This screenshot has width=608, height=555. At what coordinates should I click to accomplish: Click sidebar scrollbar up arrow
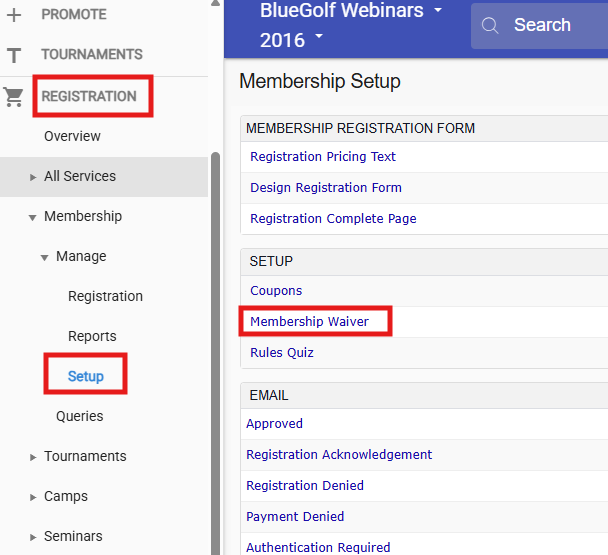216,3
